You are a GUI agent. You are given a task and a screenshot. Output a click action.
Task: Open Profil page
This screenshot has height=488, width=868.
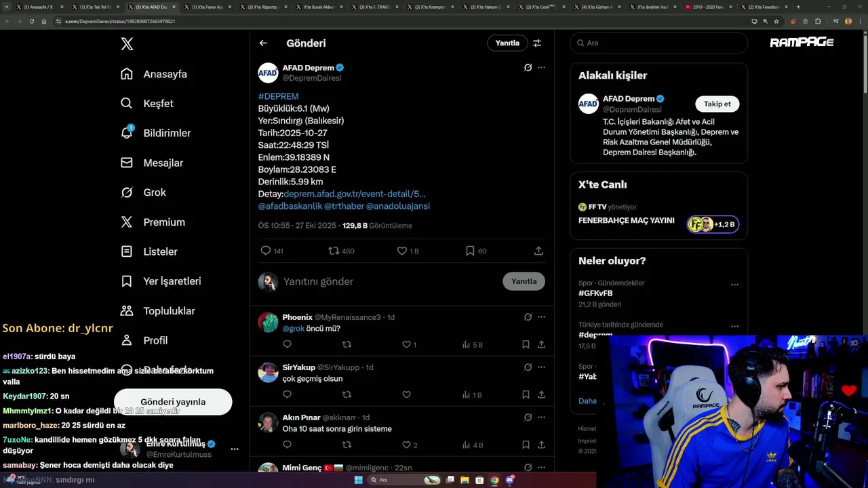(x=144, y=340)
